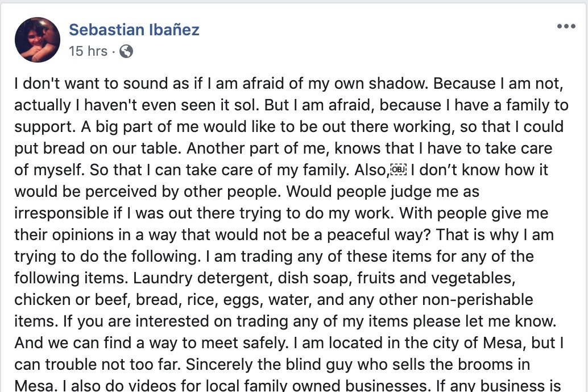Screen dimensions: 588x392
Task: Open the '15 hrs' timestamp permalink
Action: pyautogui.click(x=88, y=51)
